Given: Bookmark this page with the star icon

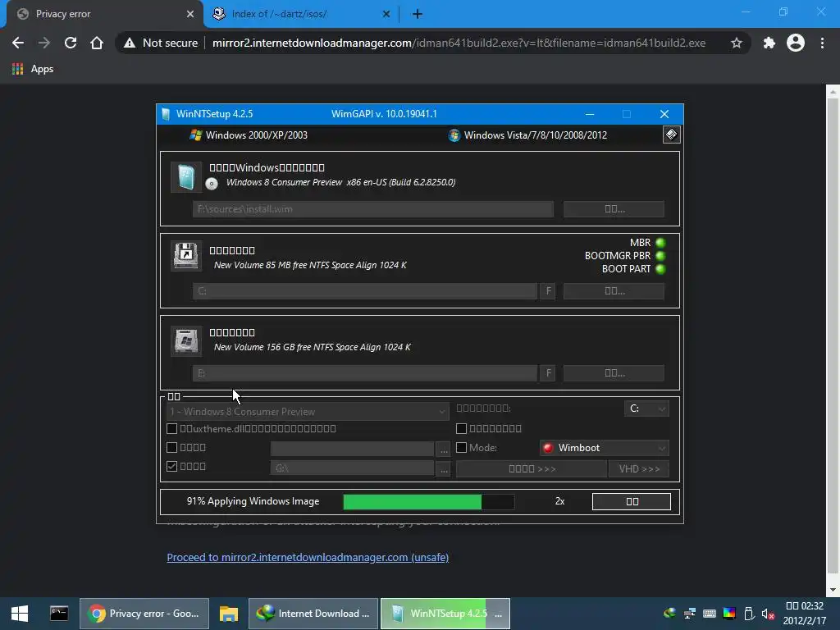Looking at the screenshot, I should click(737, 43).
